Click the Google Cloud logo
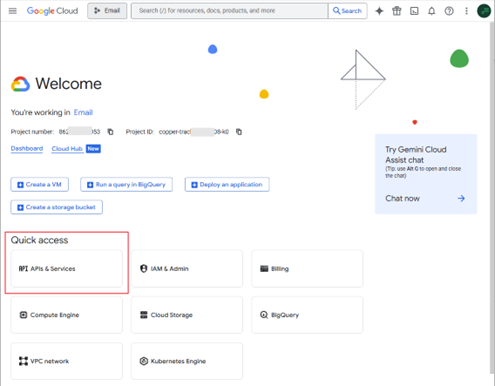The image size is (495, 386). (52, 11)
